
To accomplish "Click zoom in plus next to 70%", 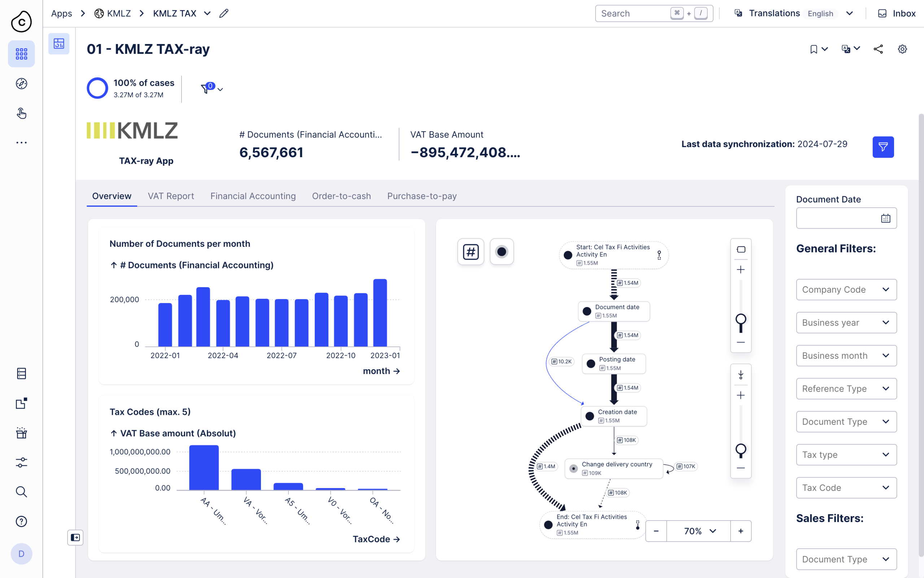I will tap(741, 531).
